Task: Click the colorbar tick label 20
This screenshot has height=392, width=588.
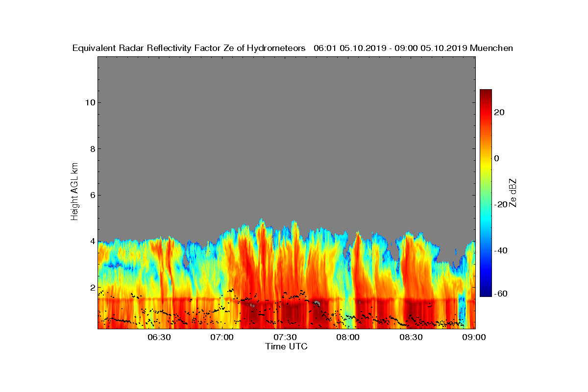Action: tap(500, 112)
